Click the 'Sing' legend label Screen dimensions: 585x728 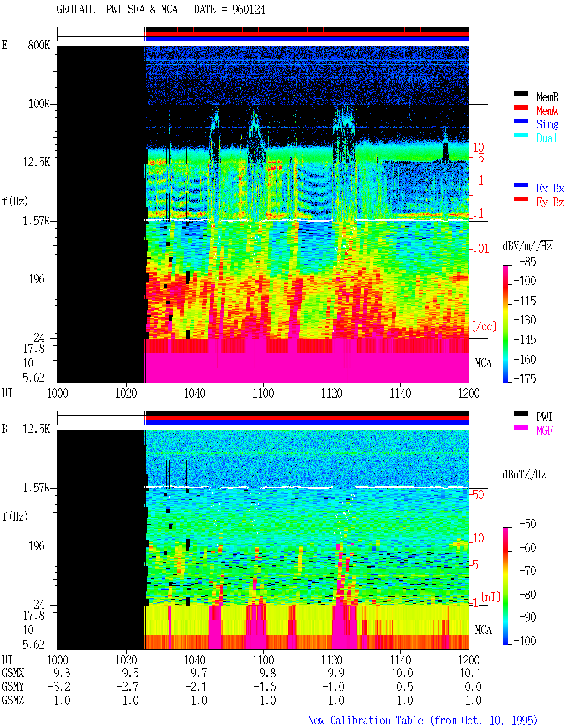click(x=548, y=124)
